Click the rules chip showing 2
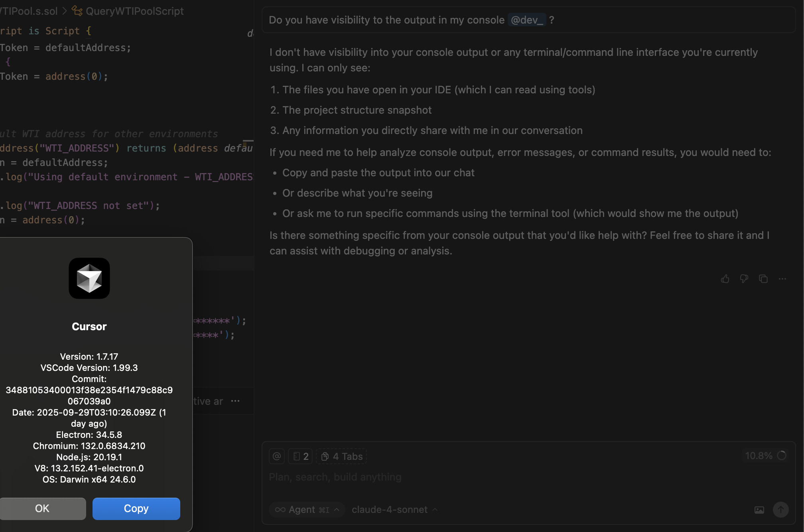 coord(300,456)
